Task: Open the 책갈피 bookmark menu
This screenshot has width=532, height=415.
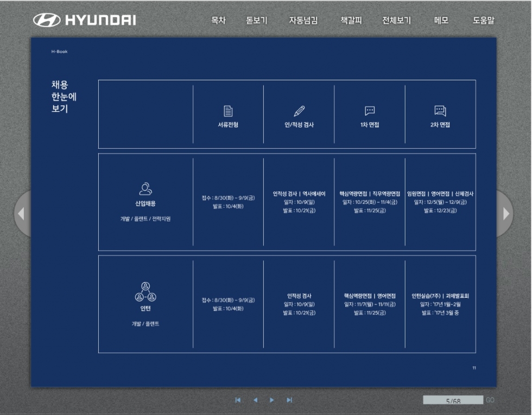Action: tap(351, 21)
